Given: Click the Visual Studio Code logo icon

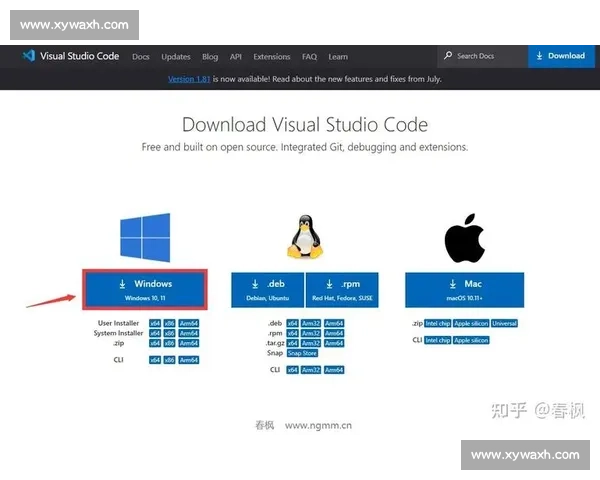Looking at the screenshot, I should click(x=29, y=56).
